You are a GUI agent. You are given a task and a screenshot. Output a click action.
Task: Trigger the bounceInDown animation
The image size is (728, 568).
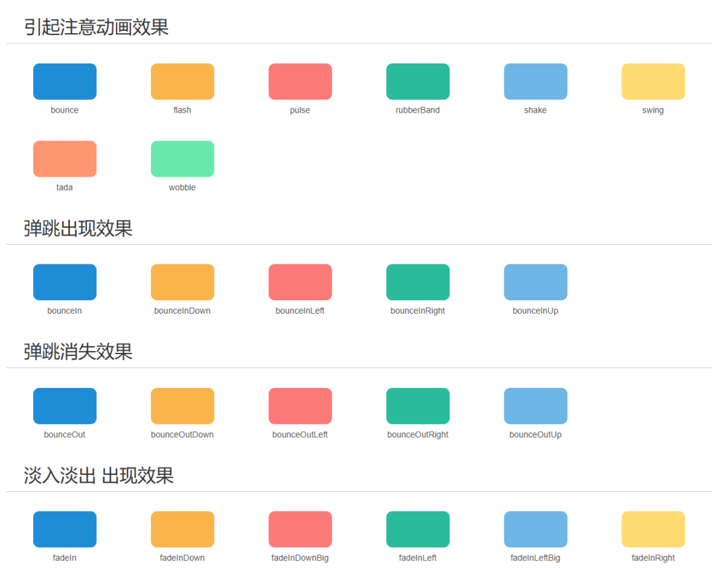point(182,281)
